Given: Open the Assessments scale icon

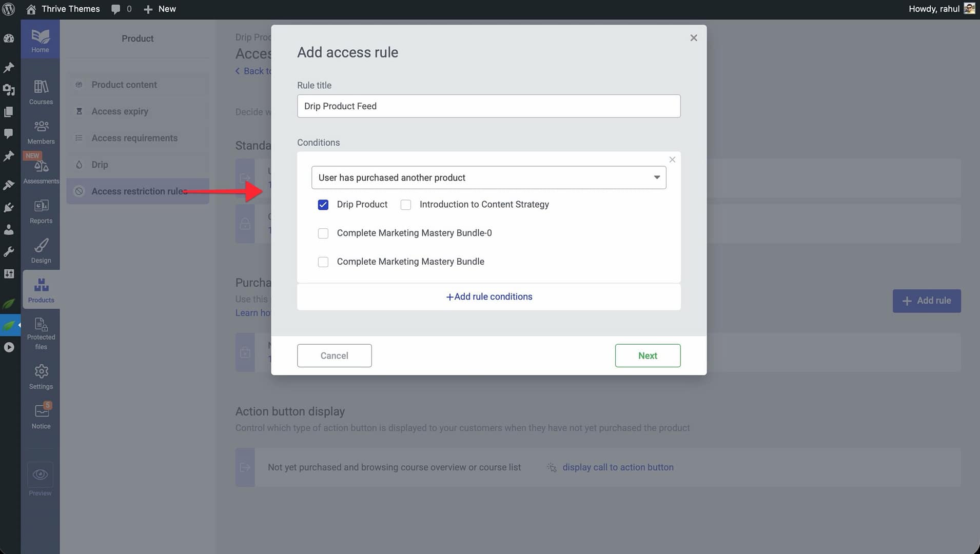Looking at the screenshot, I should pyautogui.click(x=41, y=167).
